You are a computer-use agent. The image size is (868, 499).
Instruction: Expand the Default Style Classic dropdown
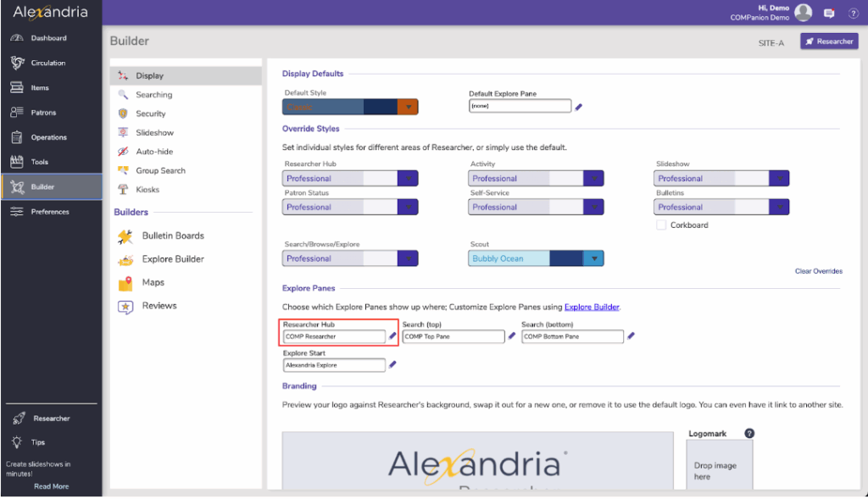coord(408,107)
